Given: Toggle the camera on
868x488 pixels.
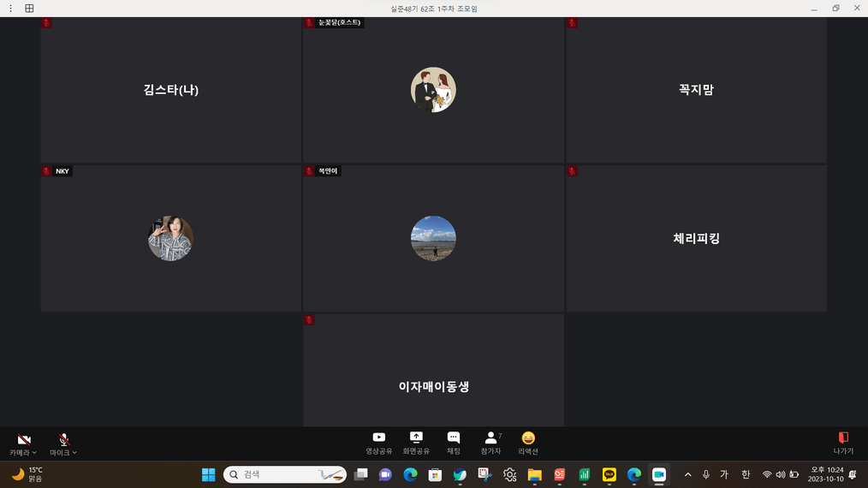Looking at the screenshot, I should [24, 439].
